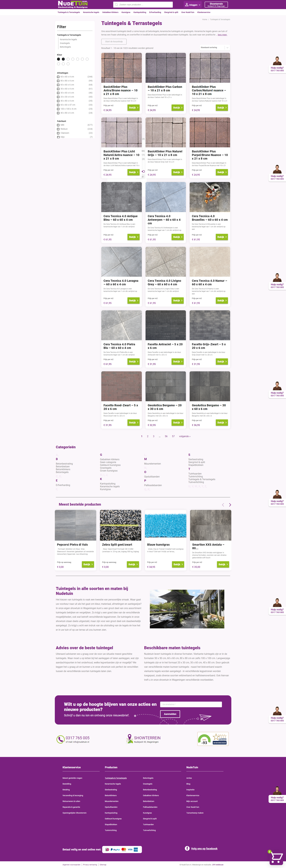Open the Tuintegels & Terrastegels nav menu item

point(69,12)
